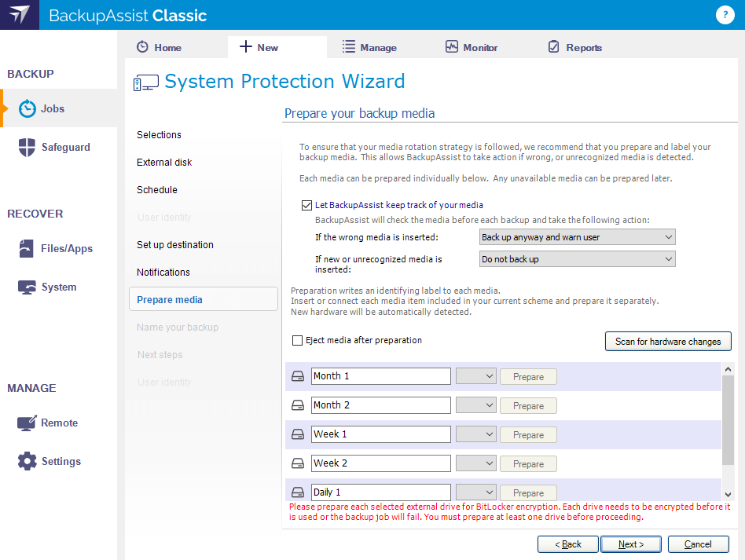Click the plus icon on New tab

coord(246,46)
